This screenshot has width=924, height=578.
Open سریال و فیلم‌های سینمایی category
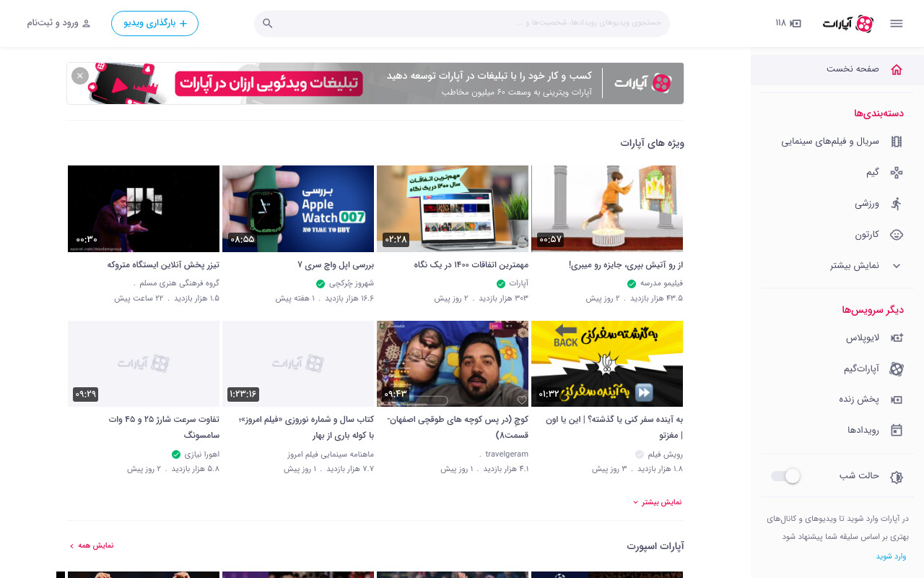click(x=837, y=142)
